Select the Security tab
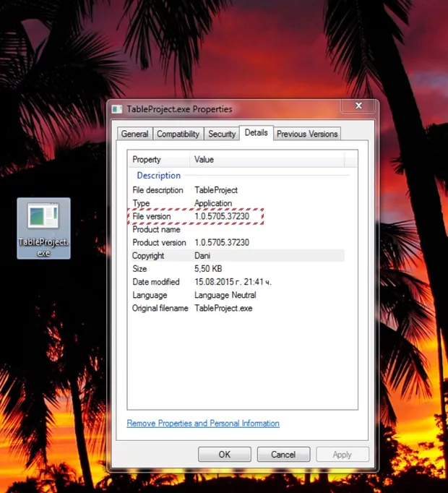The width and height of the screenshot is (448, 493). pyautogui.click(x=222, y=134)
